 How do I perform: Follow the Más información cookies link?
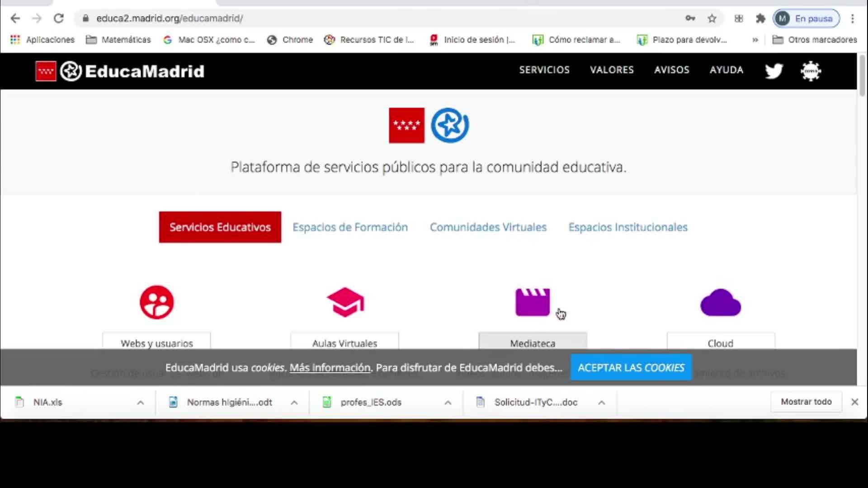[x=330, y=368]
